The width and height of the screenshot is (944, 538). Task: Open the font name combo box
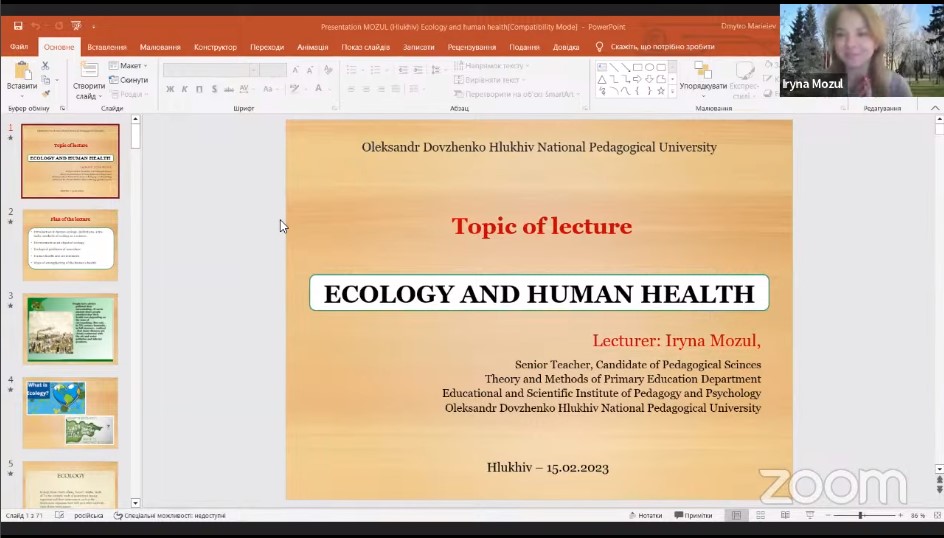[211, 70]
